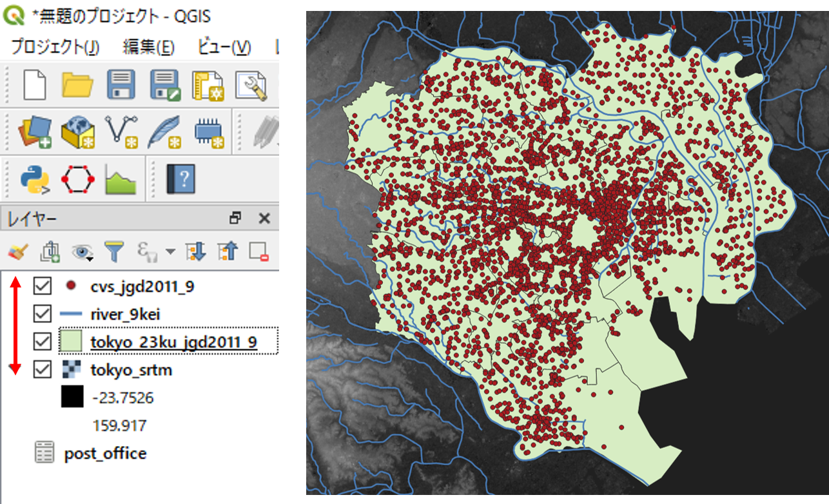The image size is (829, 504).
Task: Click the red hexagon plugin icon
Action: point(78,179)
